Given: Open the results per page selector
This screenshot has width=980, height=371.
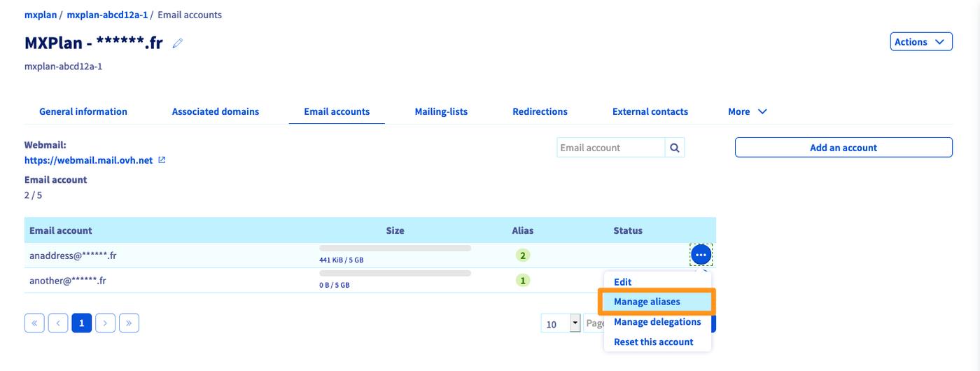Looking at the screenshot, I should pos(561,323).
